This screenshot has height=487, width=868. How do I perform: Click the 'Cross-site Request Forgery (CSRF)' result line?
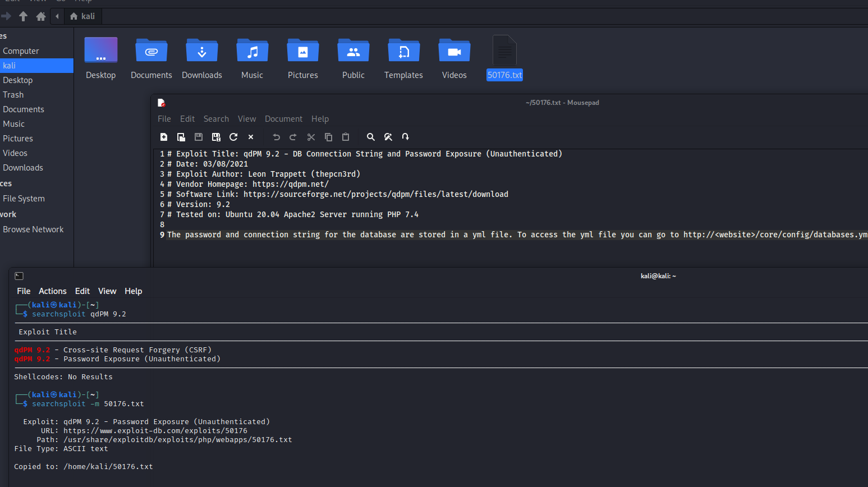tap(113, 350)
